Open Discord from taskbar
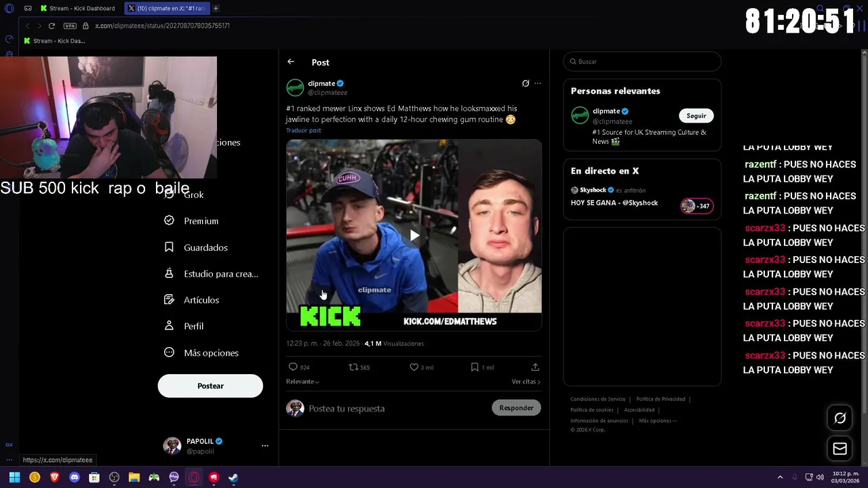868x488 pixels. click(x=75, y=477)
